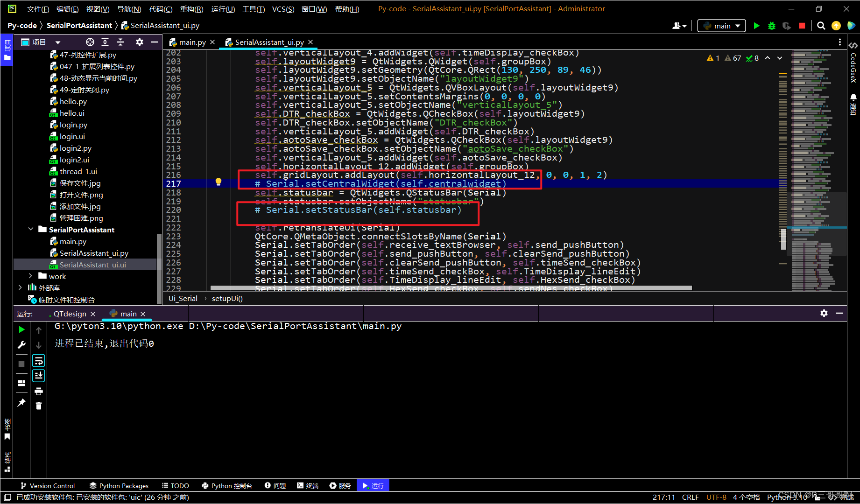Close the SerialAssistant_ui.py editor tab
The height and width of the screenshot is (504, 860).
pos(310,42)
